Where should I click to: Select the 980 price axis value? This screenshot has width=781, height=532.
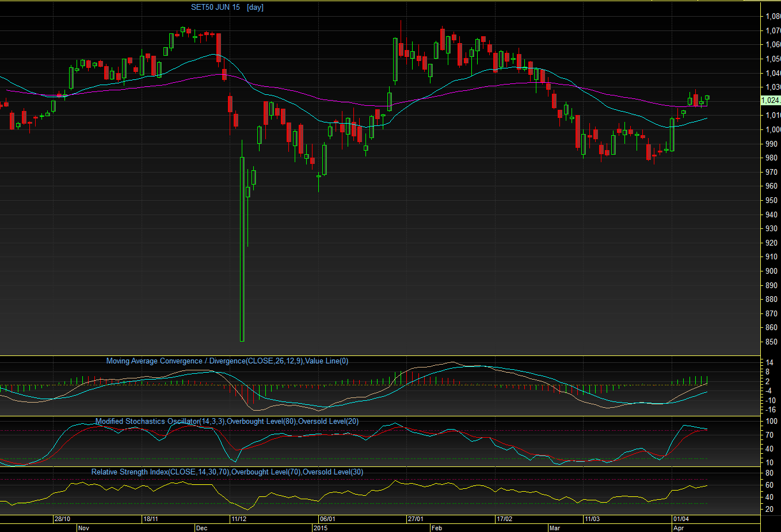[771, 158]
